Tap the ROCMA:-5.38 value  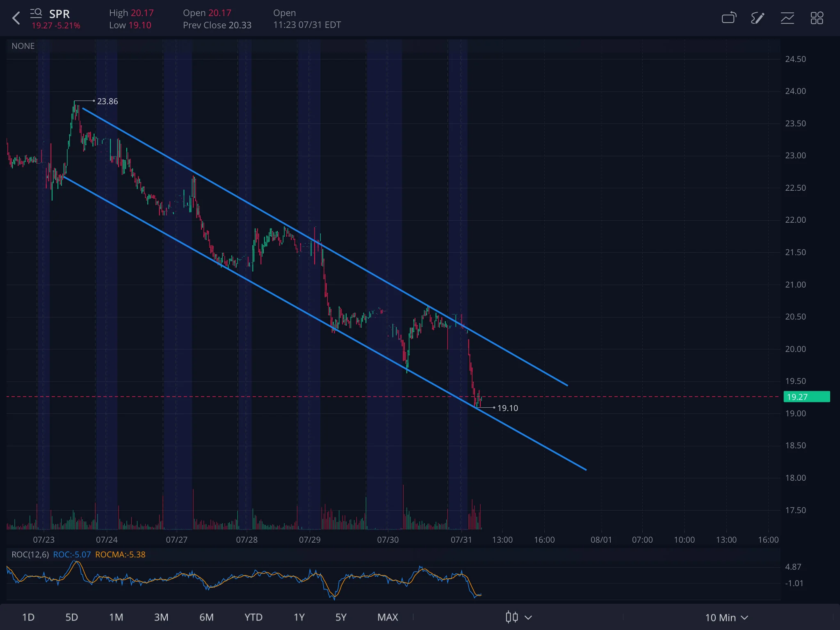120,555
